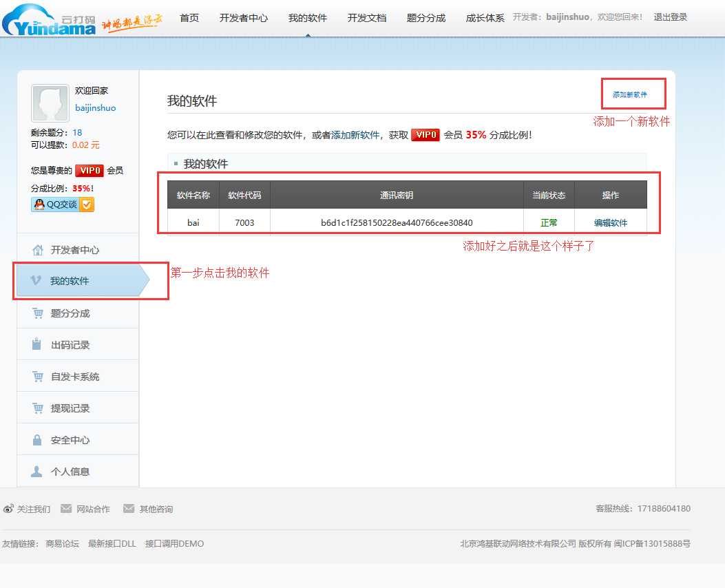Click the 当前状态 column header
The width and height of the screenshot is (725, 588).
pyautogui.click(x=549, y=195)
